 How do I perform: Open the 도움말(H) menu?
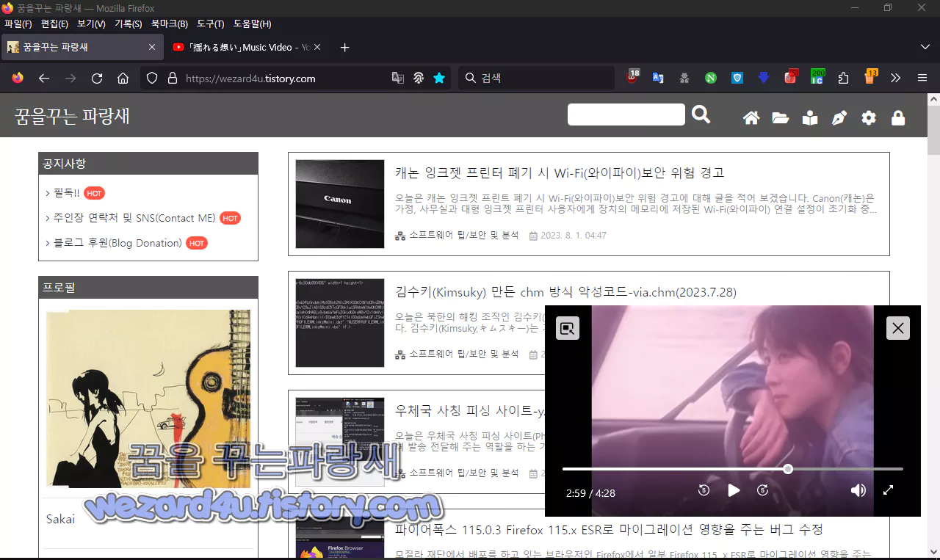pos(252,24)
